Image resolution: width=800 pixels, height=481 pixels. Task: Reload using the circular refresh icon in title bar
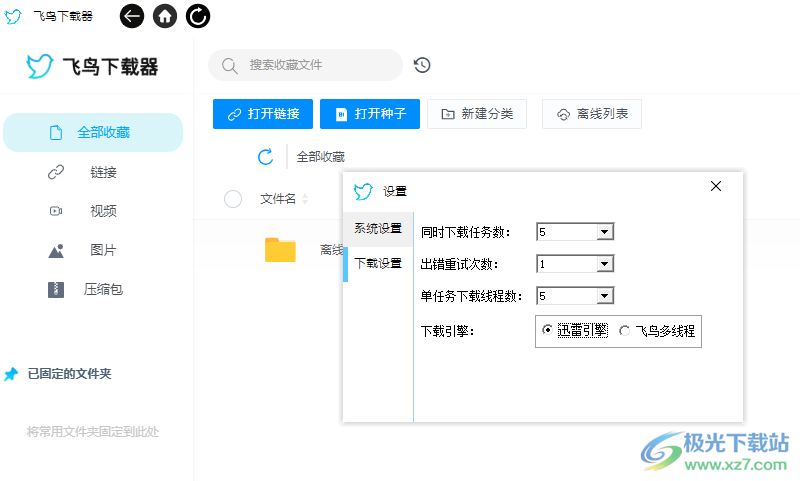click(197, 16)
